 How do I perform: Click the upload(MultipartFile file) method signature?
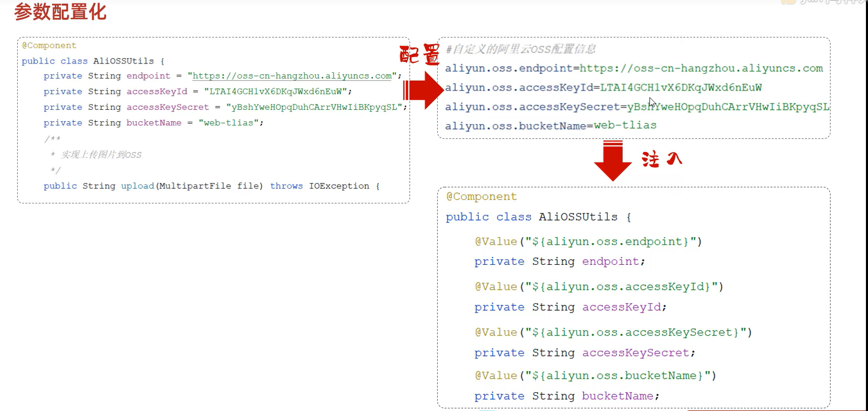coord(192,186)
